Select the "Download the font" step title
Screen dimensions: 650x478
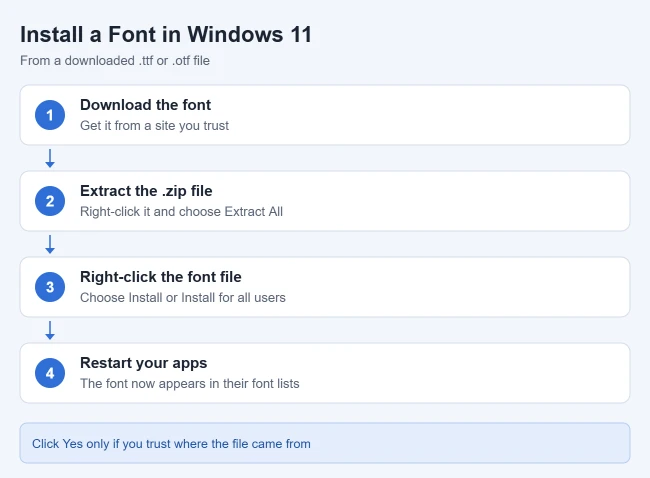click(146, 105)
